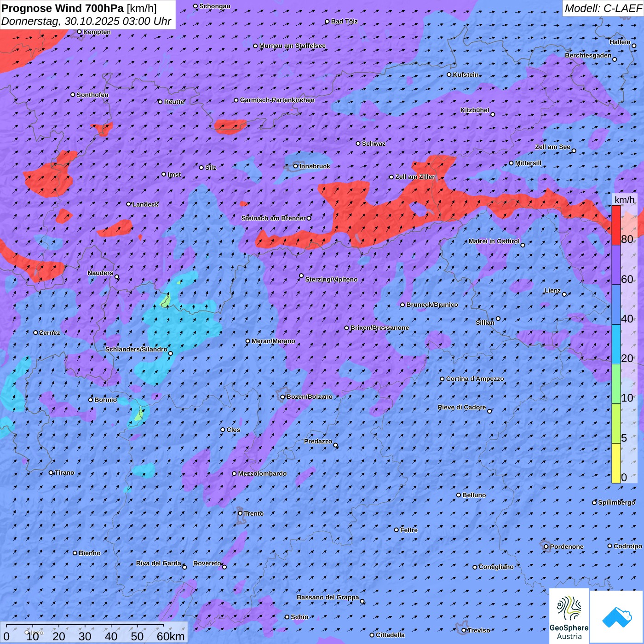Image resolution: width=644 pixels, height=644 pixels.
Task: Click the 'Tirano' label
Action: click(64, 472)
